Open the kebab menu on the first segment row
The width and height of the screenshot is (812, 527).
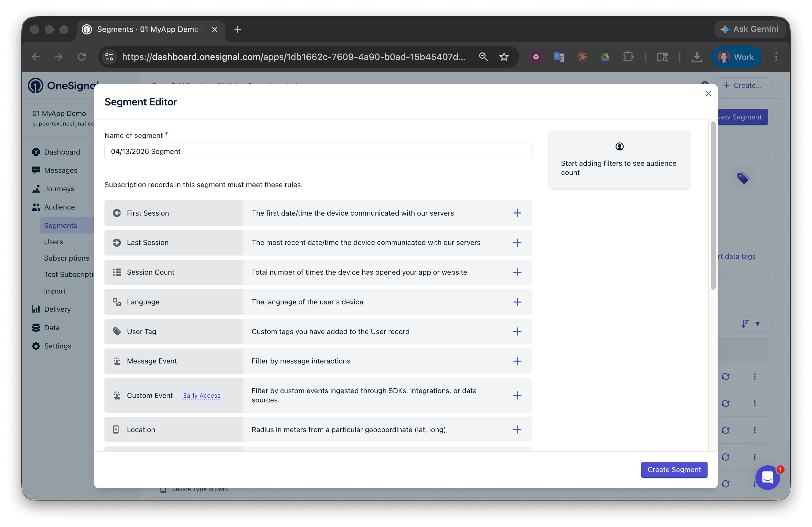click(755, 377)
